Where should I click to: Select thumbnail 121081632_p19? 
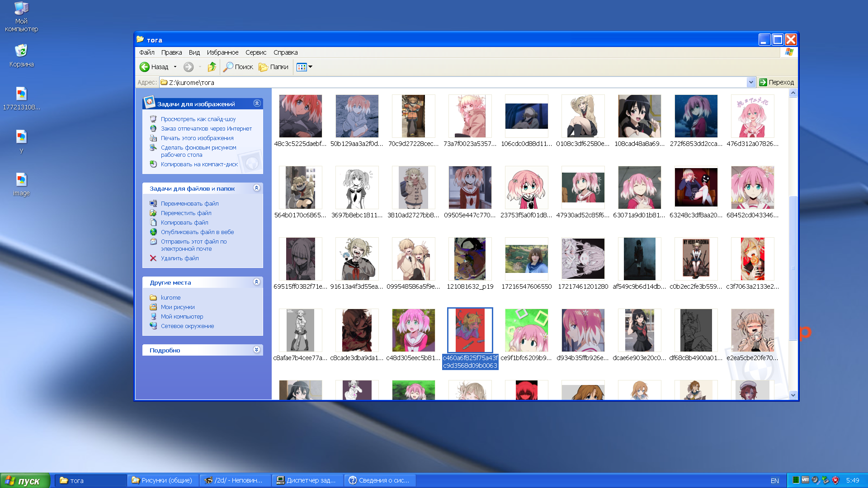coord(470,259)
